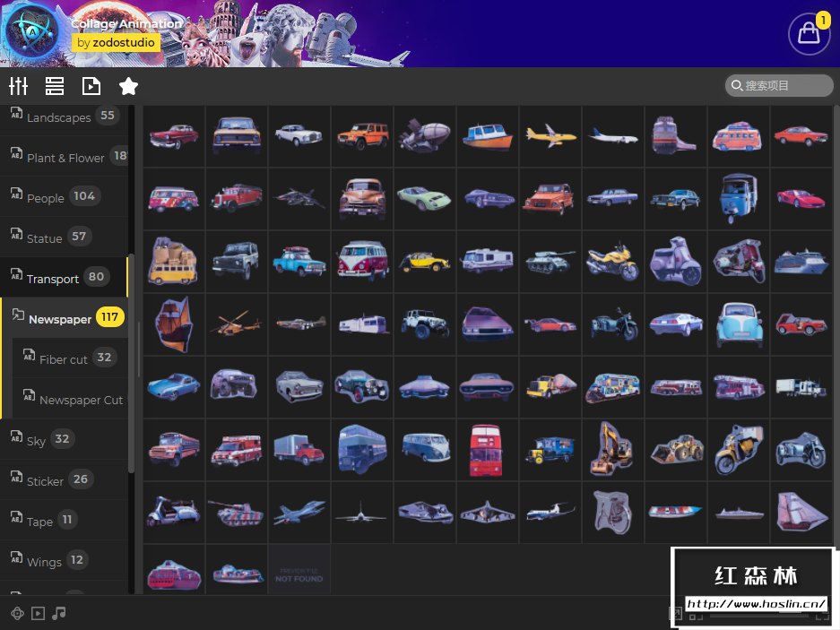This screenshot has width=840, height=630.
Task: Select the yellow excavator thumbnail
Action: point(613,450)
